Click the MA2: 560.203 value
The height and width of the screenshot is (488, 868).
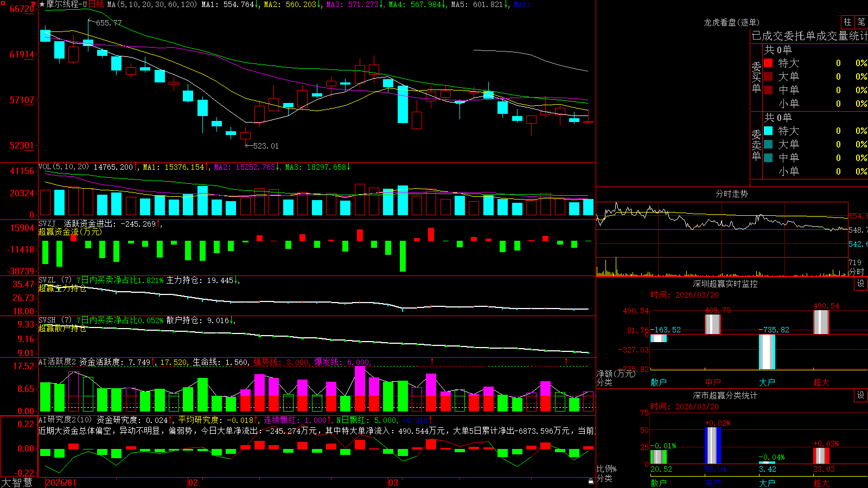[293, 4]
